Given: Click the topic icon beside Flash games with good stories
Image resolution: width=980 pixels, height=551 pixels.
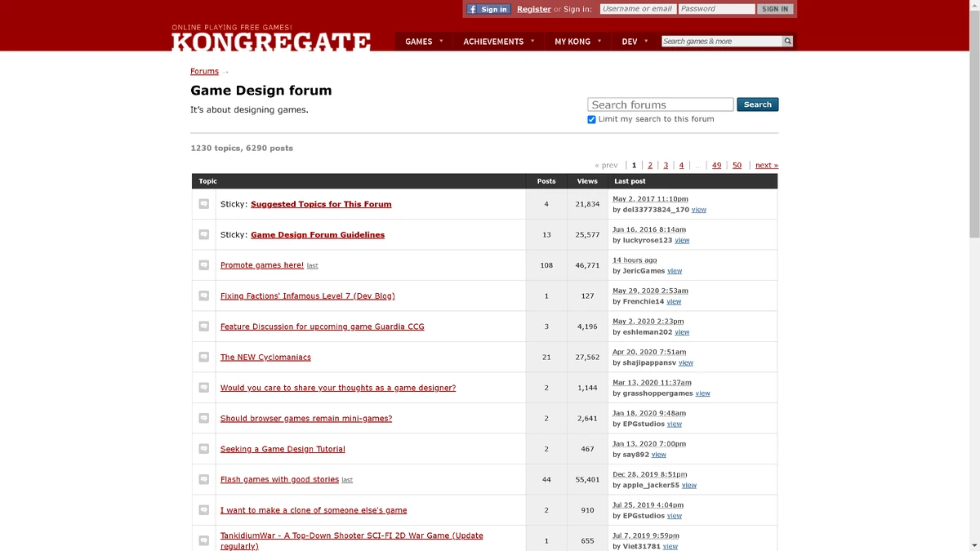Looking at the screenshot, I should click(x=203, y=479).
